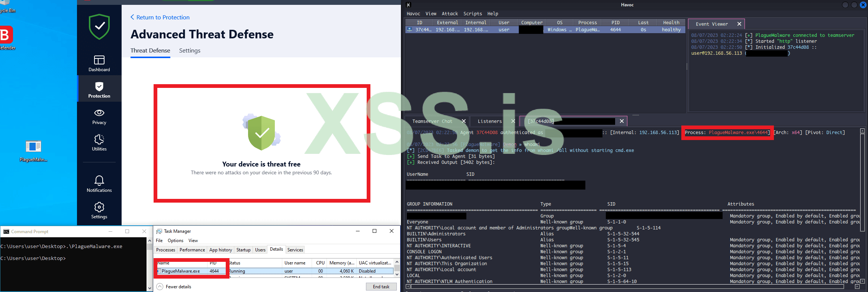This screenshot has width=868, height=292.
Task: Click the agent computer icon in Havoc session row
Action: point(409,29)
